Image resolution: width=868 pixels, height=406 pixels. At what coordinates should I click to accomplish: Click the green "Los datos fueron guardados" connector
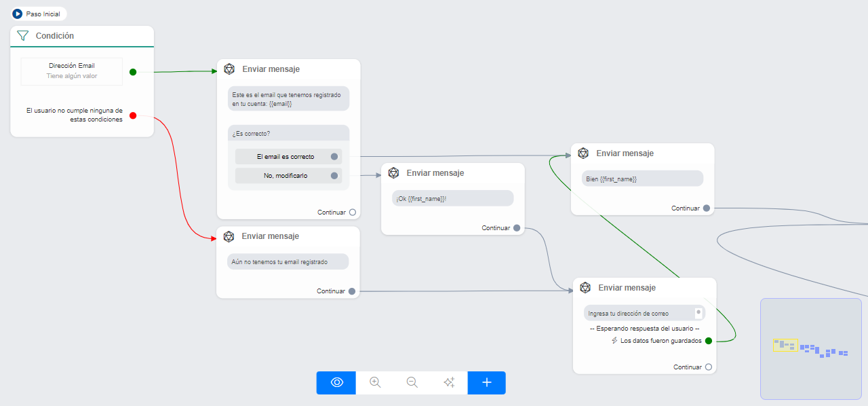pyautogui.click(x=709, y=341)
